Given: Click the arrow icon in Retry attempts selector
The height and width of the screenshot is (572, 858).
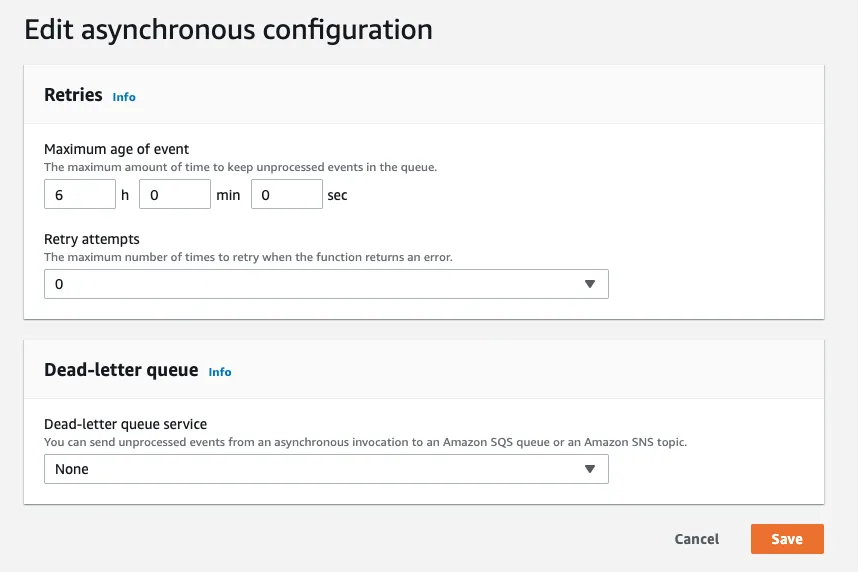Looking at the screenshot, I should point(589,284).
